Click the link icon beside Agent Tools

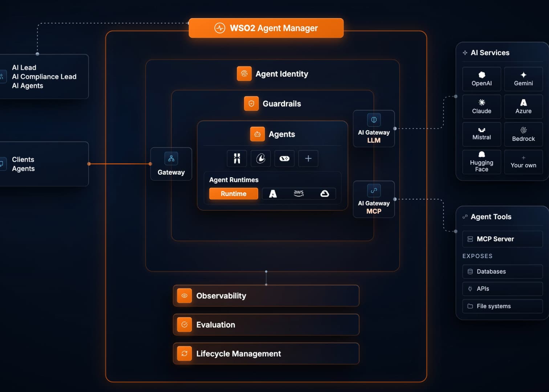(465, 217)
